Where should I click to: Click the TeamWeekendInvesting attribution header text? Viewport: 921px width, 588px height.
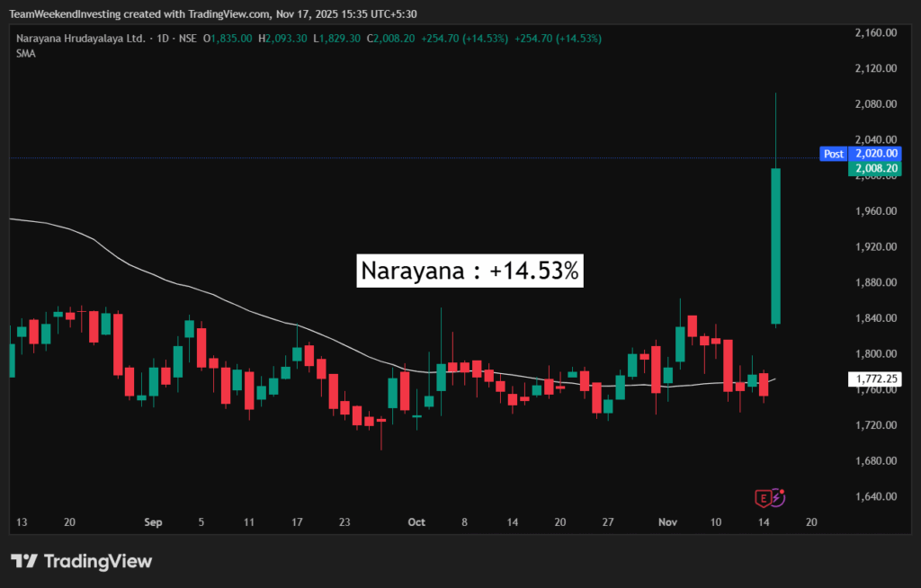coord(216,13)
